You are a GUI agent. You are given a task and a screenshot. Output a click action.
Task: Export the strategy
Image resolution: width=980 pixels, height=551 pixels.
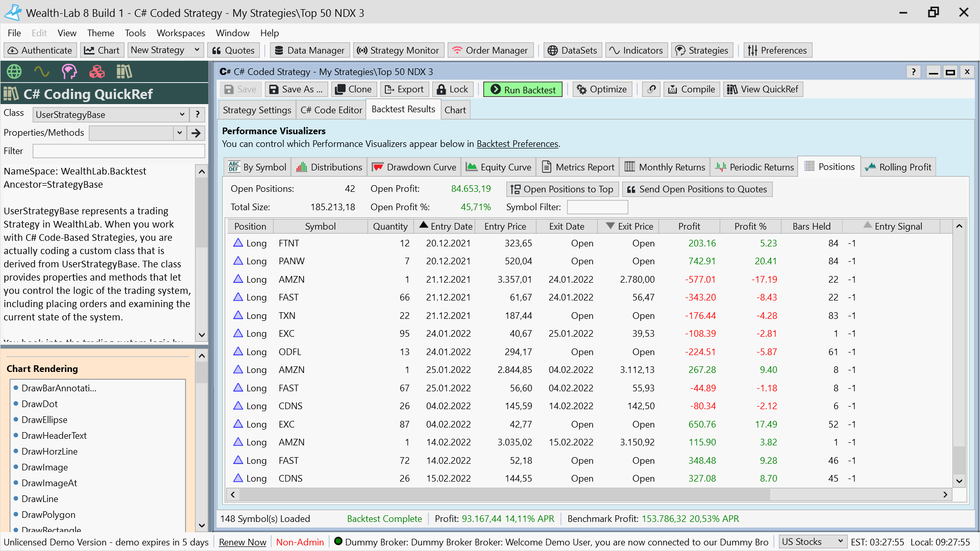click(x=404, y=89)
